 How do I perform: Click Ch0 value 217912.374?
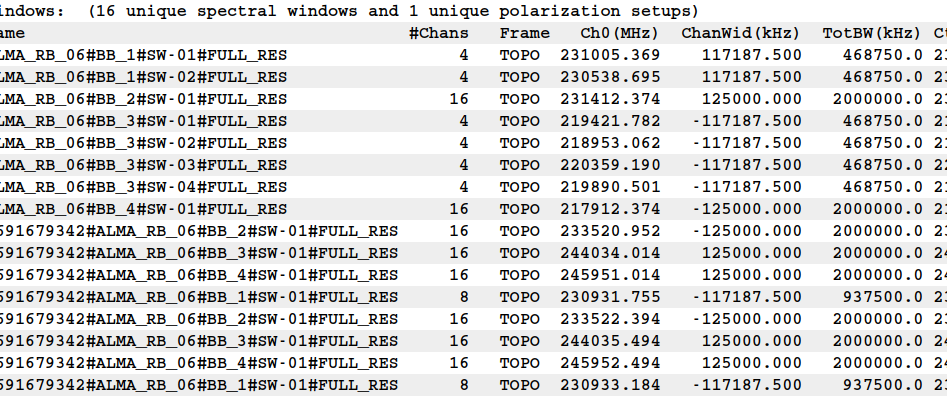610,209
